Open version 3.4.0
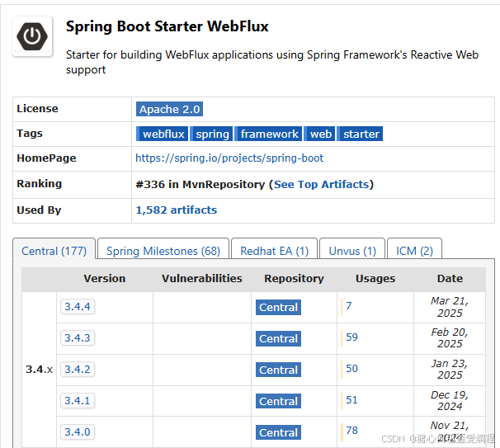This screenshot has height=448, width=500. point(78,432)
